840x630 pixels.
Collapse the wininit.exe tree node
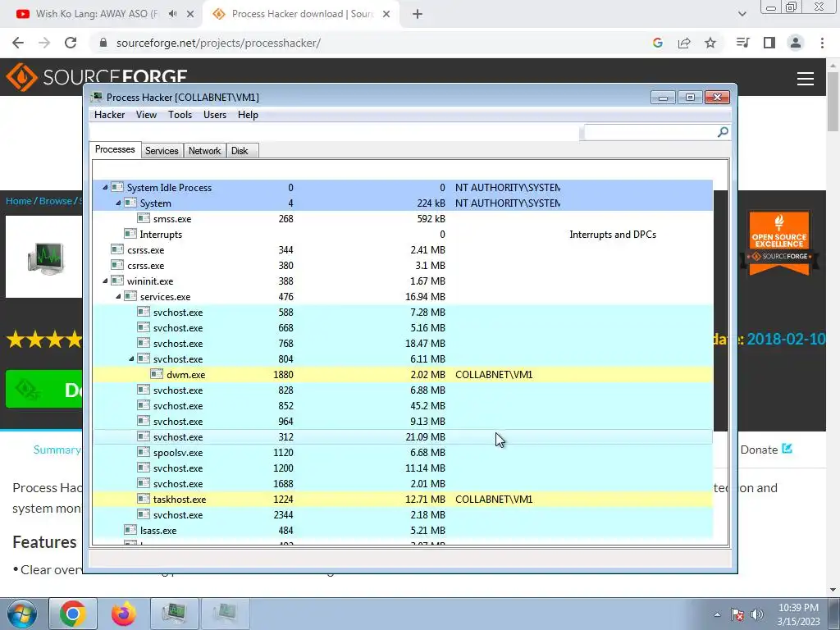105,281
